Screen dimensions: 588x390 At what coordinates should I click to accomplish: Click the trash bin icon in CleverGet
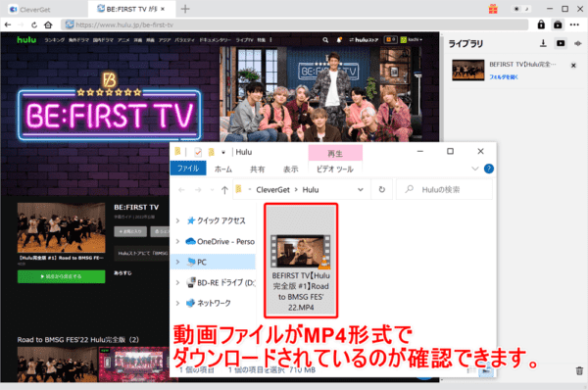point(579,370)
